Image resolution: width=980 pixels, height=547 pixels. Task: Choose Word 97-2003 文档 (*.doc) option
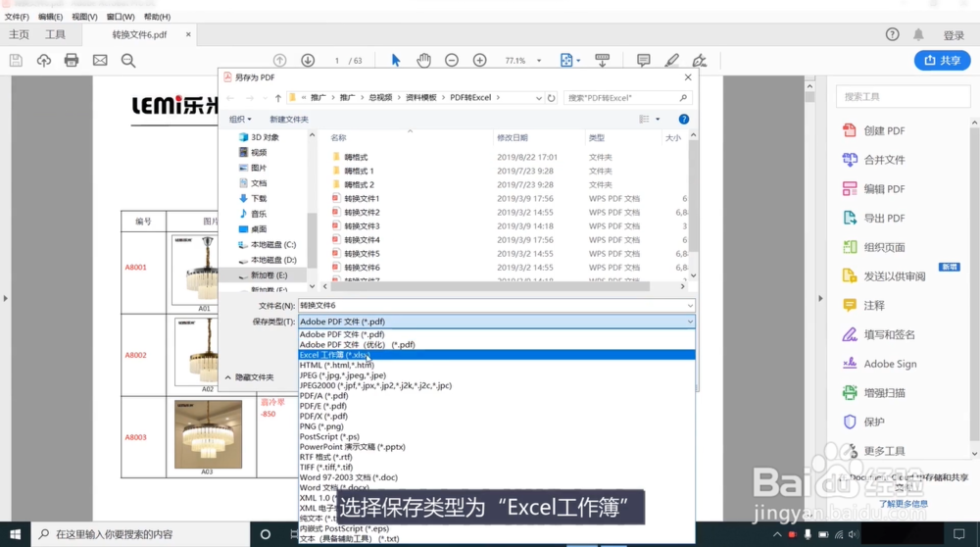(x=497, y=477)
